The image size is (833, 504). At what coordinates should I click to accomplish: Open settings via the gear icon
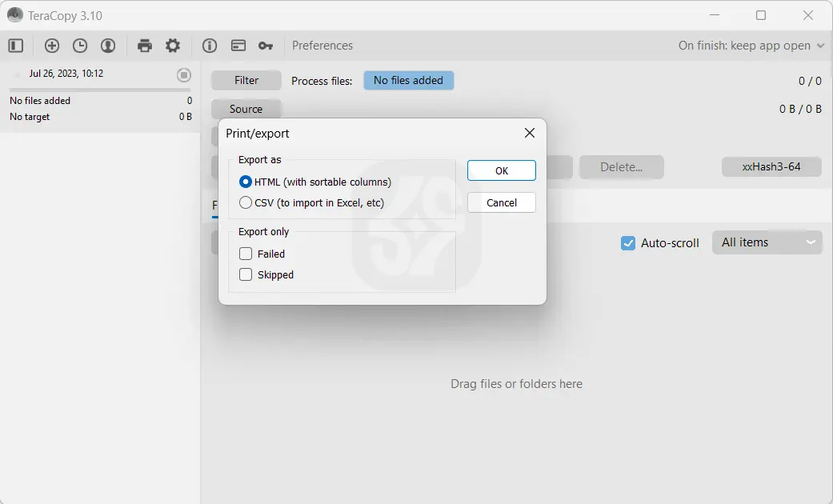click(x=173, y=46)
